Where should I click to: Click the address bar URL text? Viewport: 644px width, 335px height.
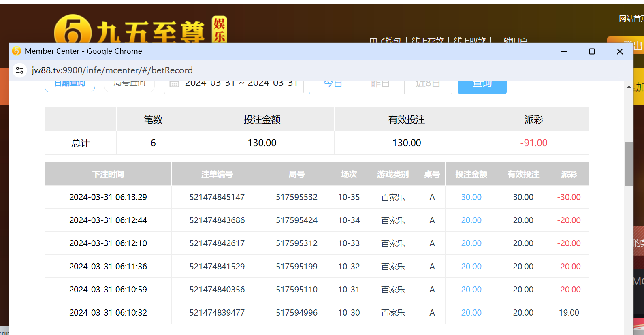pos(112,70)
